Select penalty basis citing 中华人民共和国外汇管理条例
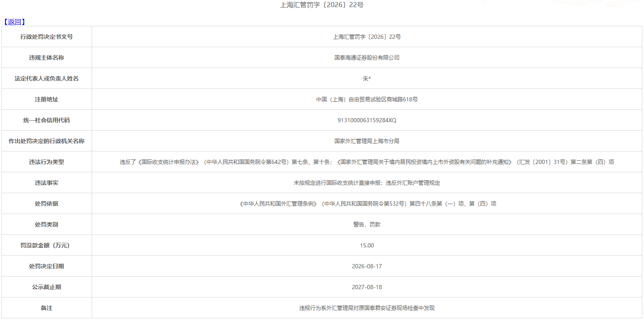Image resolution: width=644 pixels, height=320 pixels. pos(367,204)
